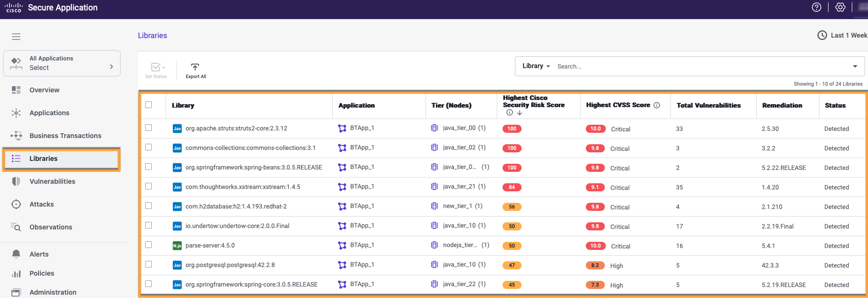Click the Observations magnifier icon

coord(16,227)
